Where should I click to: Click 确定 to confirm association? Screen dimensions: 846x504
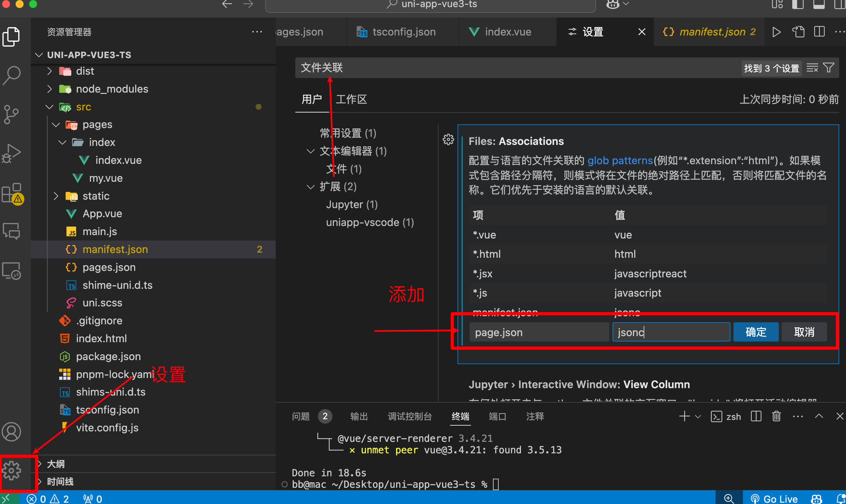(x=756, y=332)
